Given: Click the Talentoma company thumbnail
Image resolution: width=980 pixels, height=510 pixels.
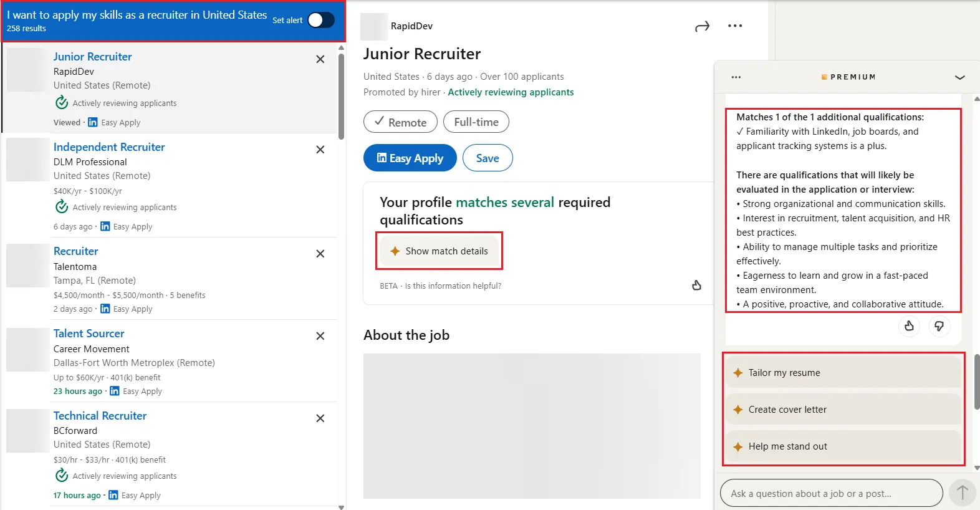Looking at the screenshot, I should click(x=27, y=265).
